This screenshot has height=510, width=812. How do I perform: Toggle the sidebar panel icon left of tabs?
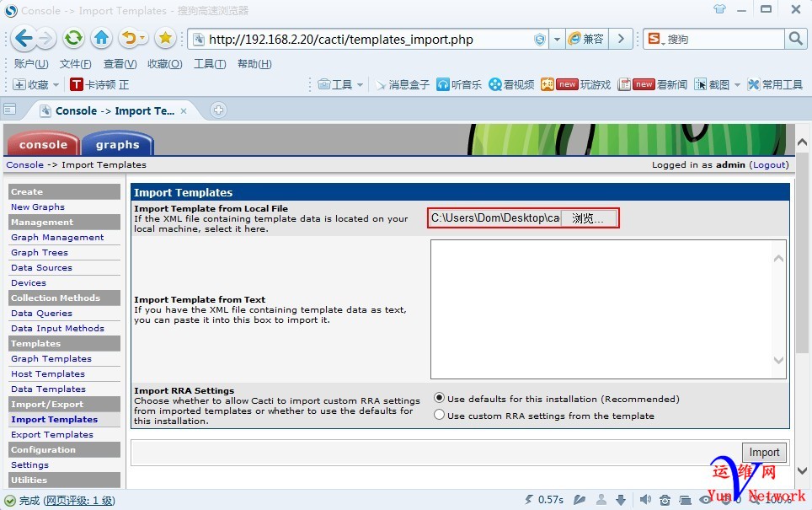[x=10, y=110]
